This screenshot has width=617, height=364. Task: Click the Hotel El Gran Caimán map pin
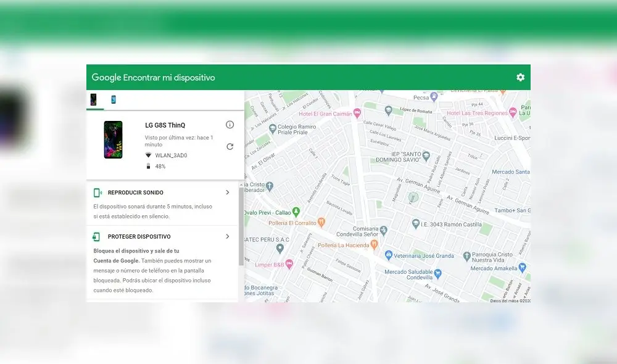point(357,113)
